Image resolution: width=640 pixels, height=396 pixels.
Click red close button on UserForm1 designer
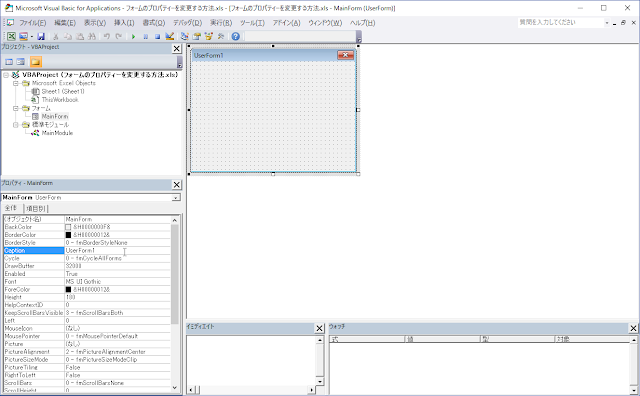(345, 55)
